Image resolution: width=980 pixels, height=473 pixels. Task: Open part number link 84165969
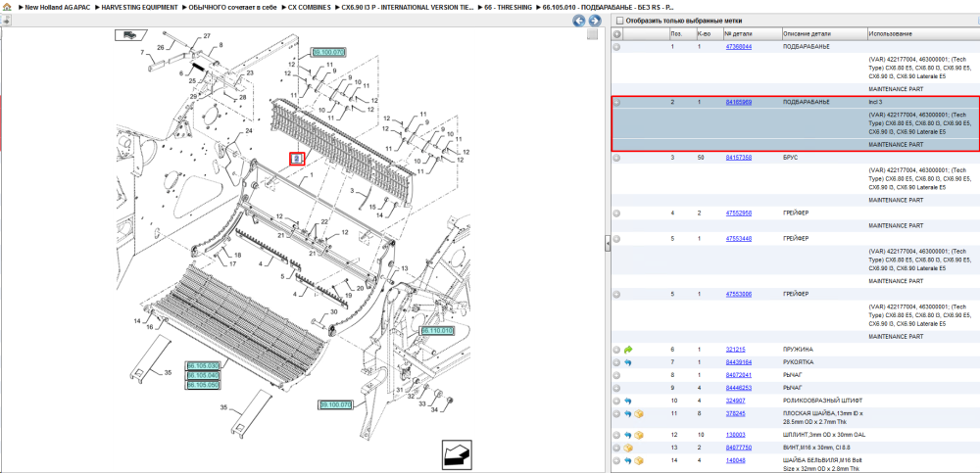[x=739, y=102]
